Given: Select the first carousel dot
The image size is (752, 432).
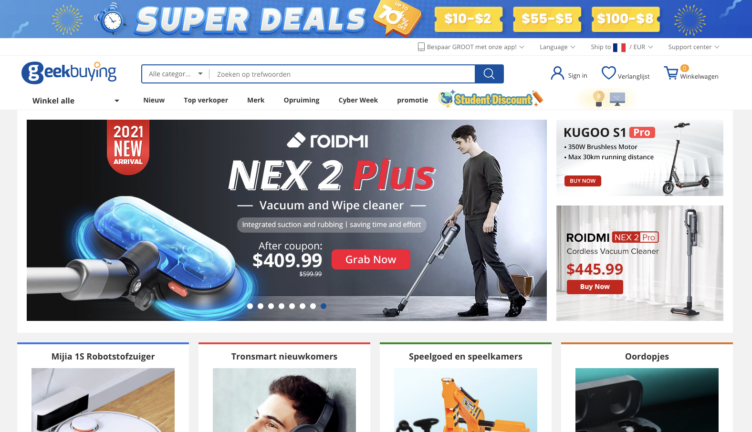Looking at the screenshot, I should [x=250, y=306].
